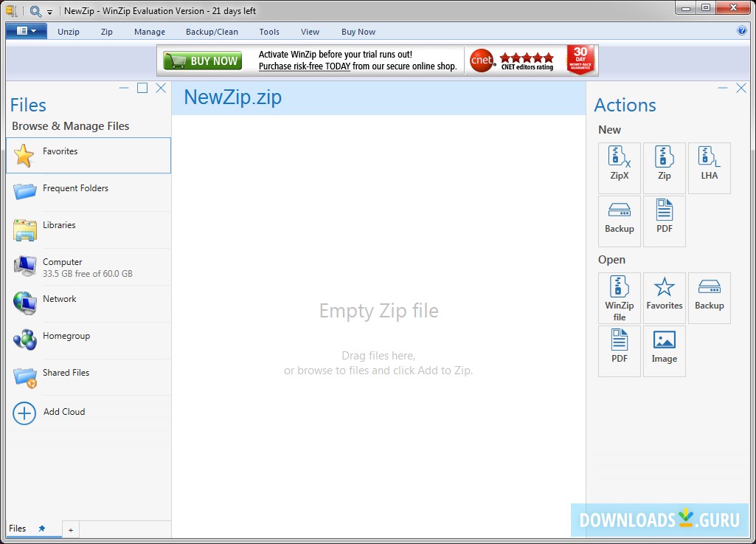
Task: Open Favorites in Actions pane
Action: point(664,297)
